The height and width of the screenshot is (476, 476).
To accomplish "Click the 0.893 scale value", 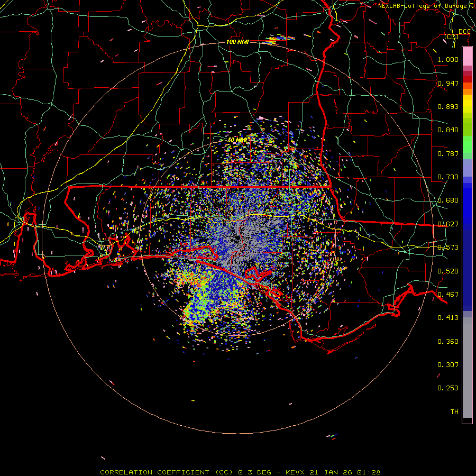I will [448, 106].
